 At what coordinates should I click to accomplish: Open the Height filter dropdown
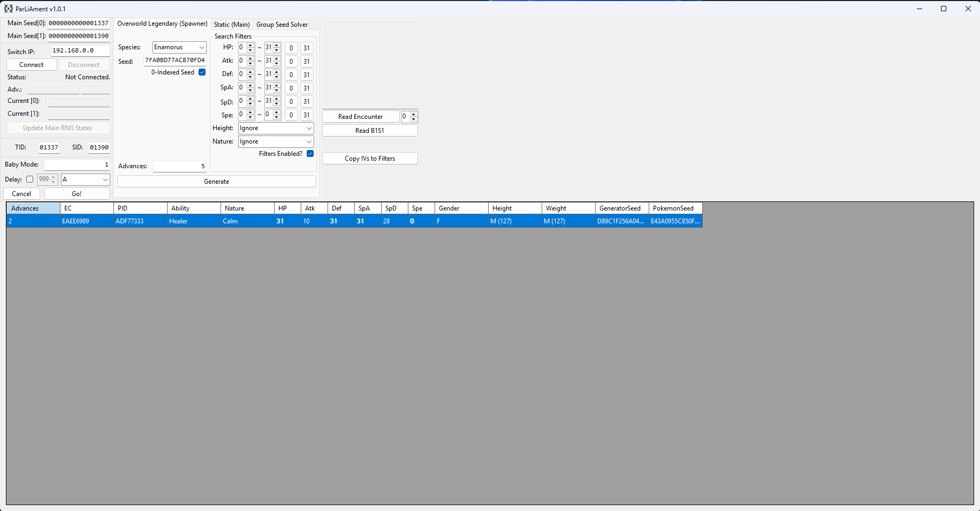coord(276,128)
